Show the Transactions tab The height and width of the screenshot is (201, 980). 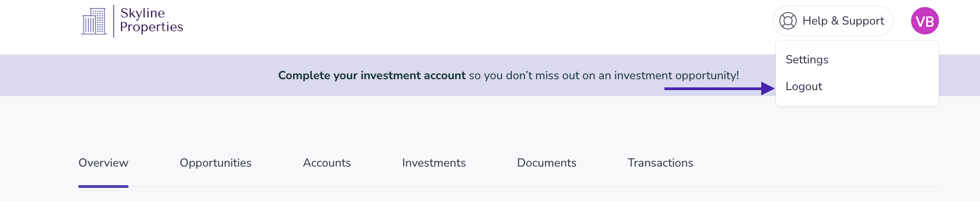tap(660, 163)
